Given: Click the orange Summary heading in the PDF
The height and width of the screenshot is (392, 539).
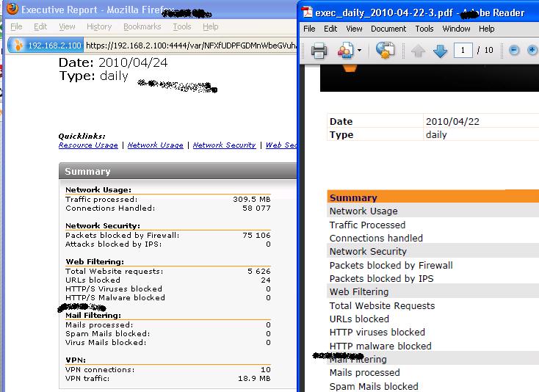Looking at the screenshot, I should 353,198.
